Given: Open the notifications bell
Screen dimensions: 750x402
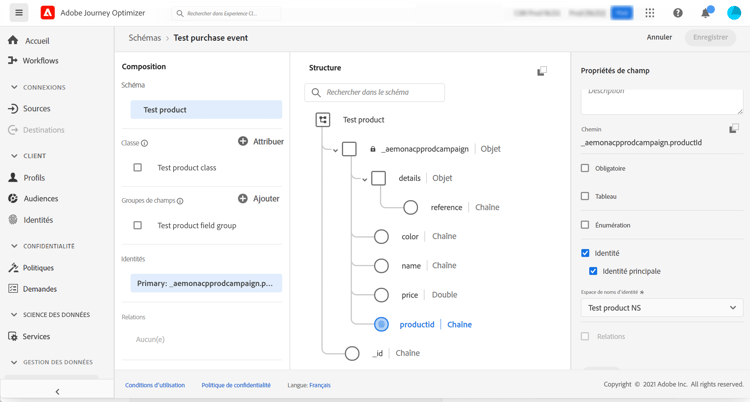Looking at the screenshot, I should coord(705,13).
